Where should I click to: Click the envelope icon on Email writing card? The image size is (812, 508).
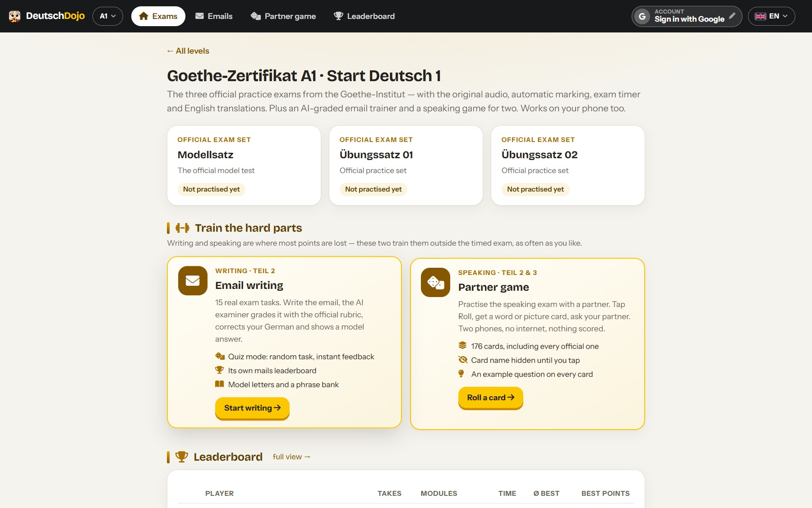pyautogui.click(x=193, y=281)
